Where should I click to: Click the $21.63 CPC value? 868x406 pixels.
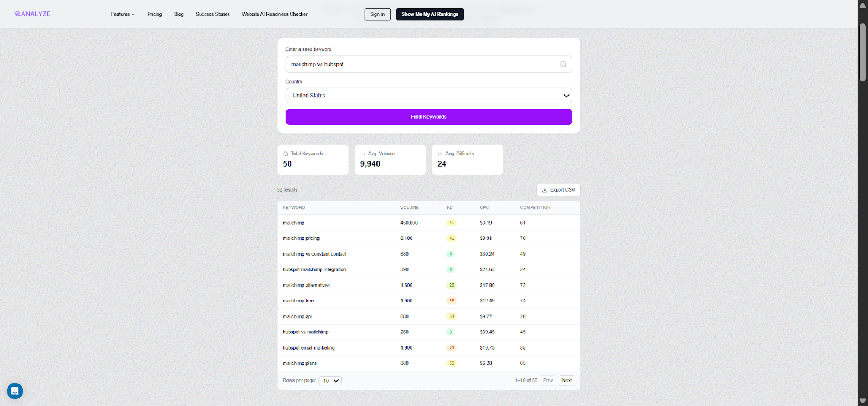pos(487,269)
